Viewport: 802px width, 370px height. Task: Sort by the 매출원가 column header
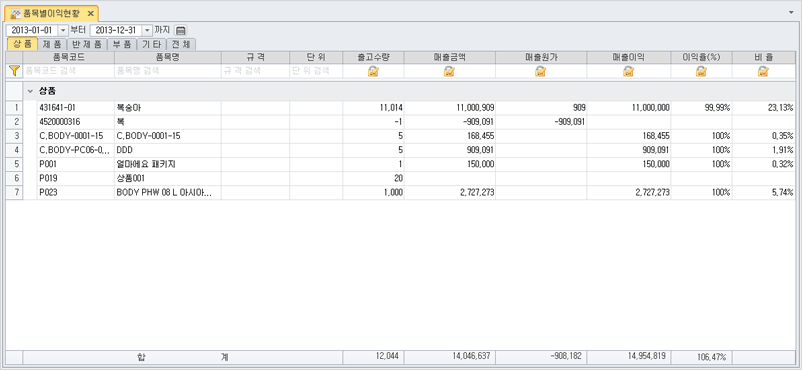pyautogui.click(x=541, y=57)
